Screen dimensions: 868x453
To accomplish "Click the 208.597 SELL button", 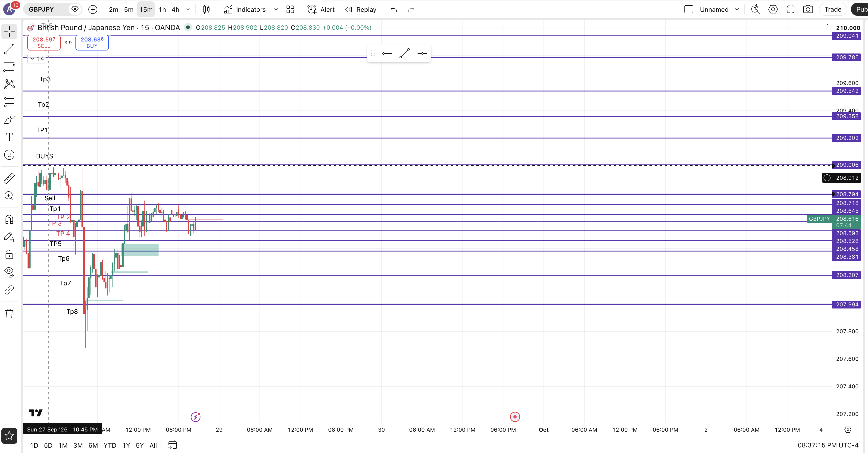I will 44,42.
